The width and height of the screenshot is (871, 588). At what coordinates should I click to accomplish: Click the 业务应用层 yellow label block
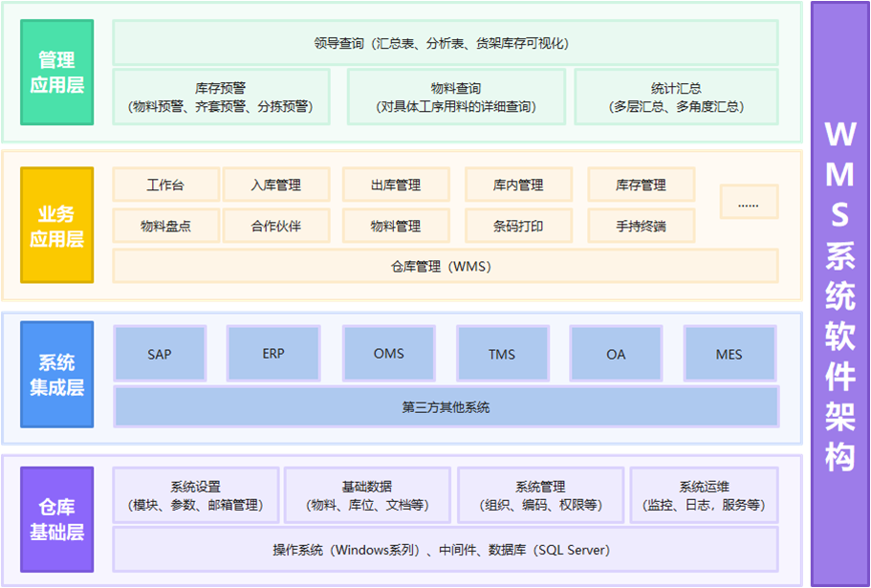coord(56,225)
